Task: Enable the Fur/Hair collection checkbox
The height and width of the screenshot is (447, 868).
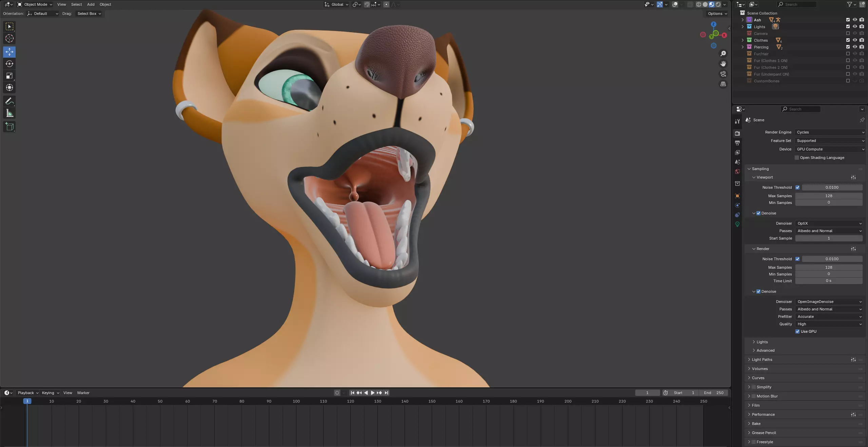Action: (848, 54)
